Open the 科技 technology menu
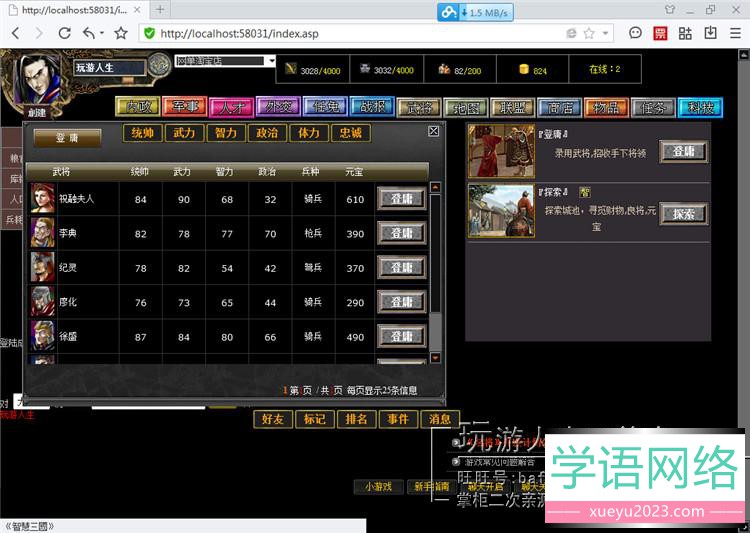Viewport: 750px width, 533px height. pos(699,107)
